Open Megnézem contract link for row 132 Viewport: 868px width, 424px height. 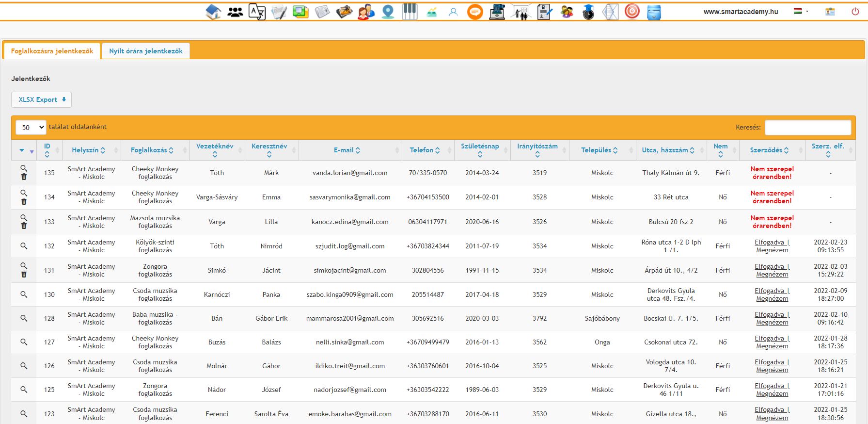tap(772, 250)
